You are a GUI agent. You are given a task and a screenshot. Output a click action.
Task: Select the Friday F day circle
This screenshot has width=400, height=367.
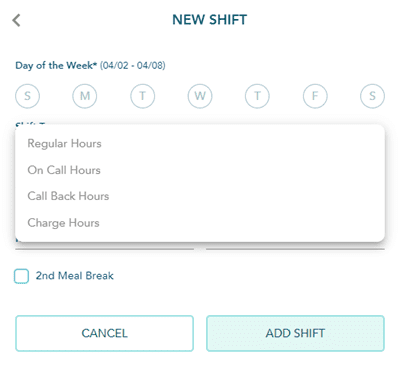(315, 96)
